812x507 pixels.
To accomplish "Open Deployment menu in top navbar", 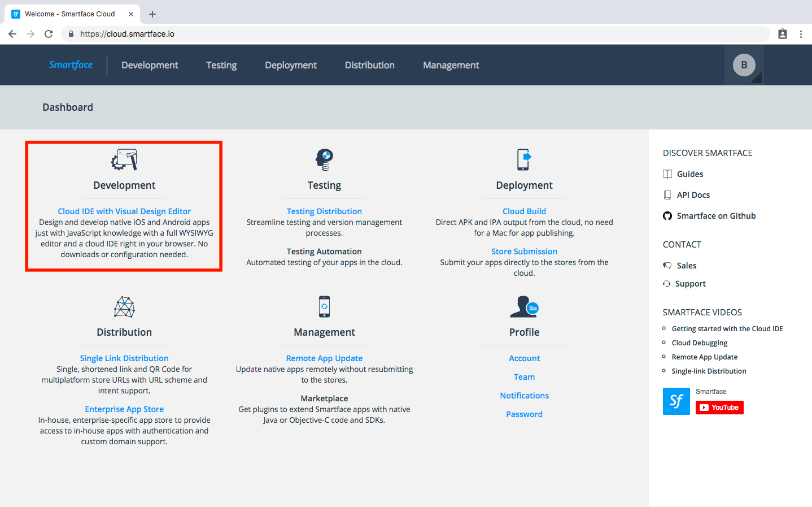I will click(x=291, y=65).
